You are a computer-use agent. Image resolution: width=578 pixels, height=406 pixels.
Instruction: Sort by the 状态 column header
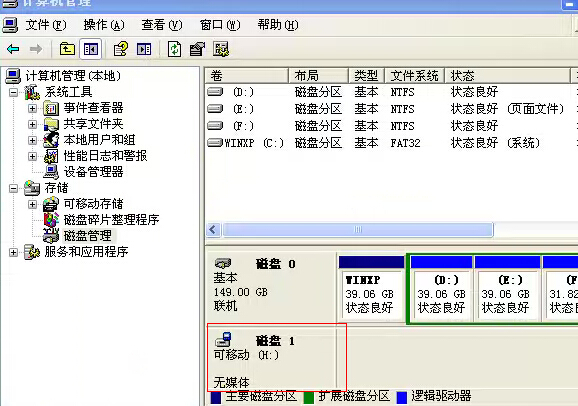pos(508,76)
